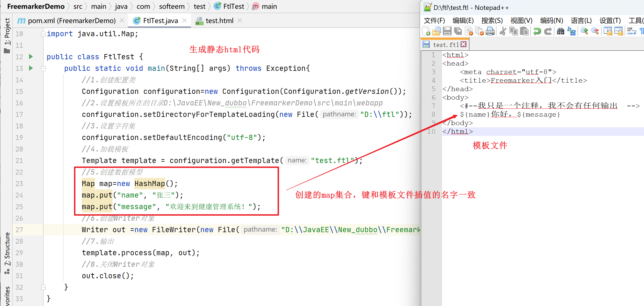644x306 pixels.
Task: Open a file using the Notepad++ open icon
Action: tap(436, 31)
